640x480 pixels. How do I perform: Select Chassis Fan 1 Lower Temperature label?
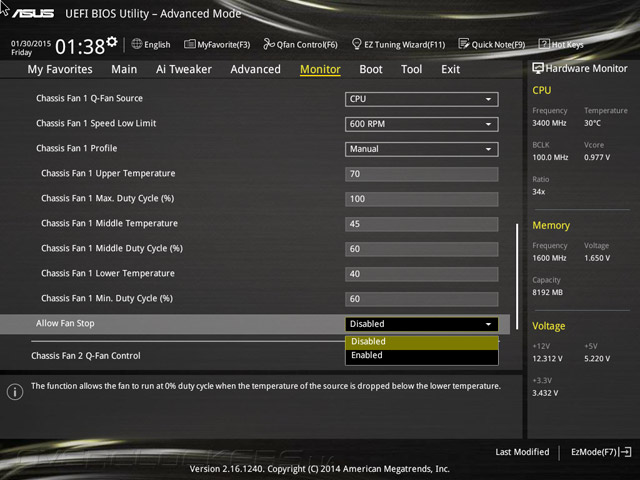[x=108, y=273]
